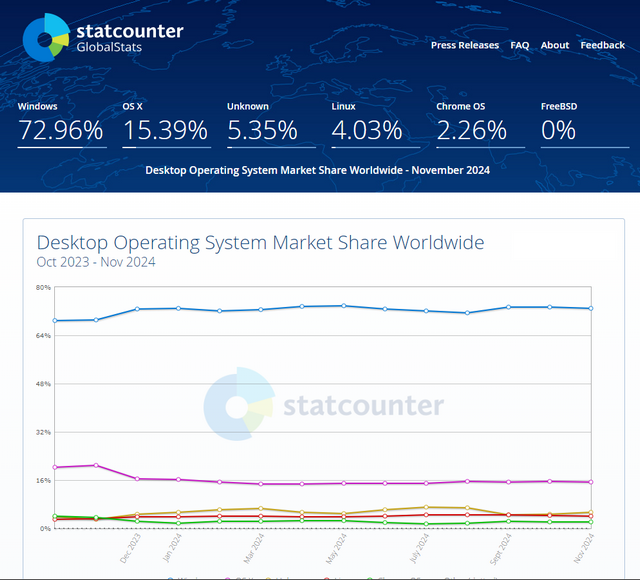Click the Feedback link

[602, 45]
